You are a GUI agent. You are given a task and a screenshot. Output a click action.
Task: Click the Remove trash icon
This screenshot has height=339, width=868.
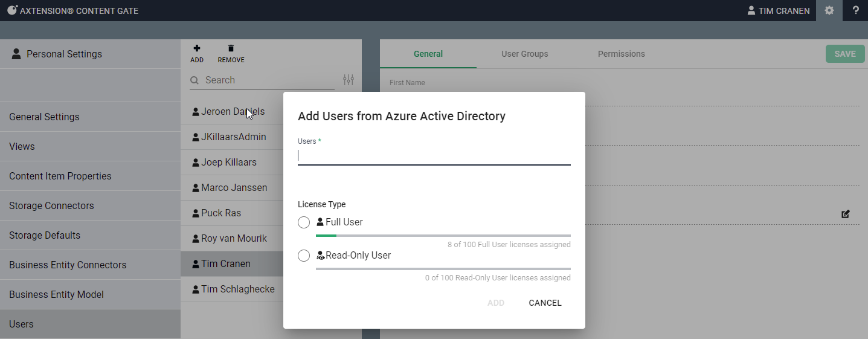pyautogui.click(x=231, y=49)
